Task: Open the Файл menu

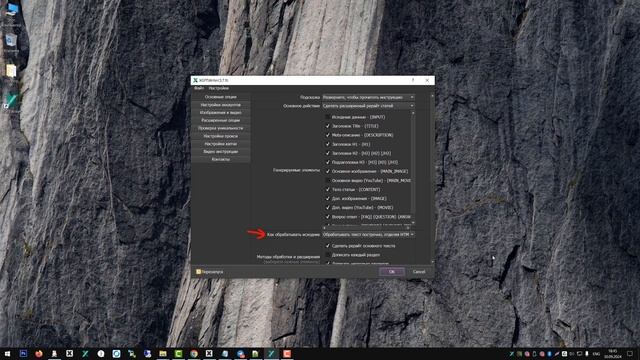Action: [199, 88]
